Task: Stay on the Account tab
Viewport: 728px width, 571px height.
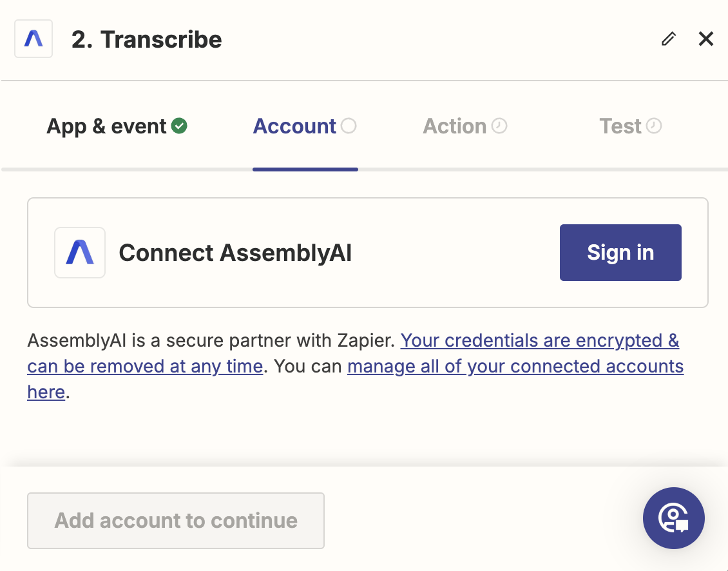Action: point(294,126)
